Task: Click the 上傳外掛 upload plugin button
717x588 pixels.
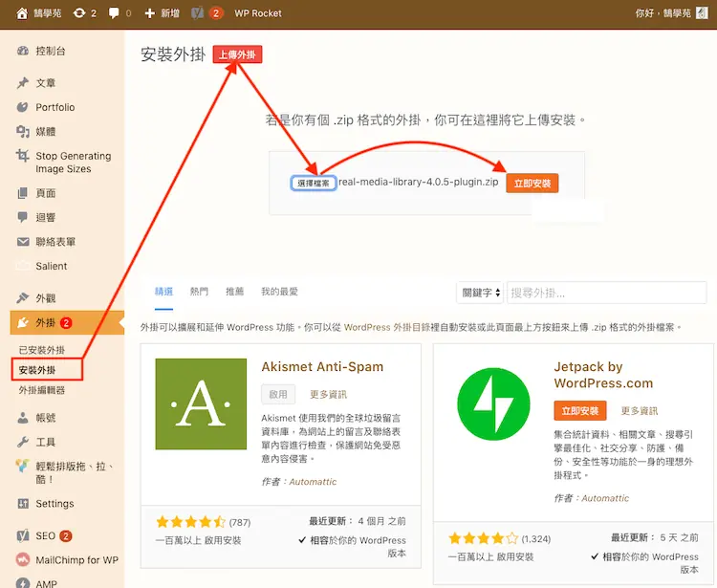Action: [237, 54]
